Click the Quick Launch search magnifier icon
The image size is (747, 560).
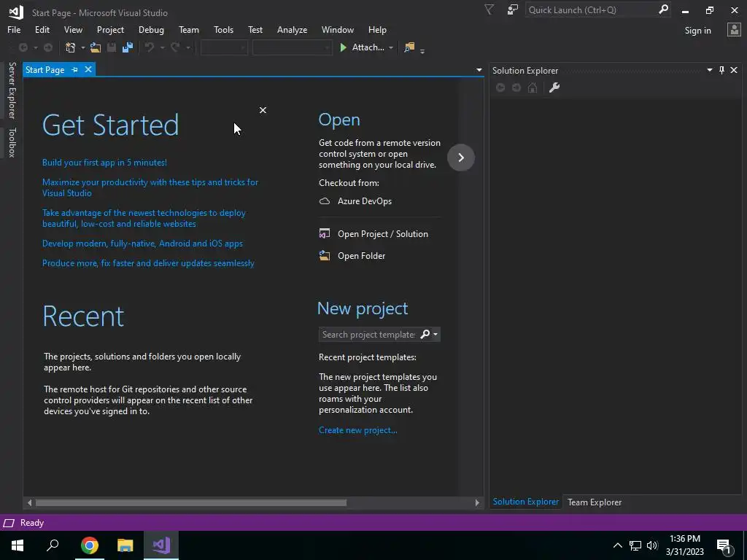tap(663, 9)
